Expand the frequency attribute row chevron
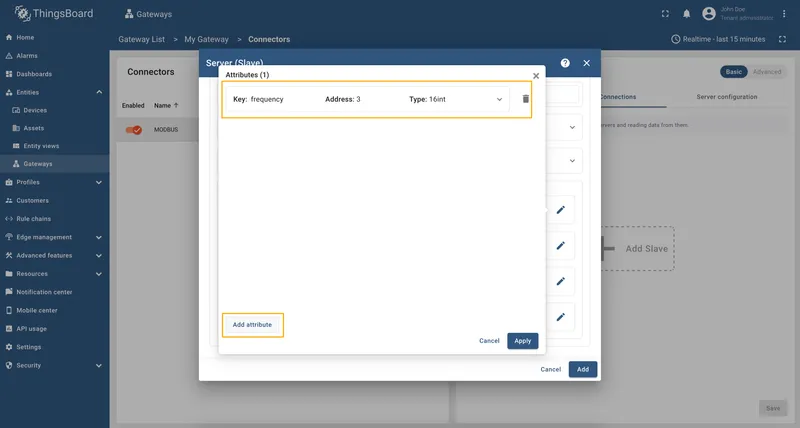Viewport: 800px width, 428px height. click(x=499, y=99)
